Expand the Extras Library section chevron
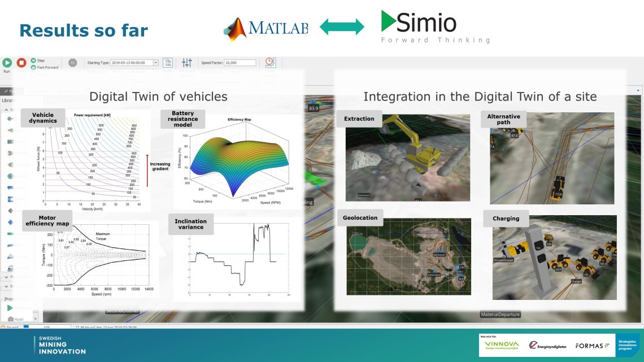Viewport: 644px width, 362px height. 6,286
